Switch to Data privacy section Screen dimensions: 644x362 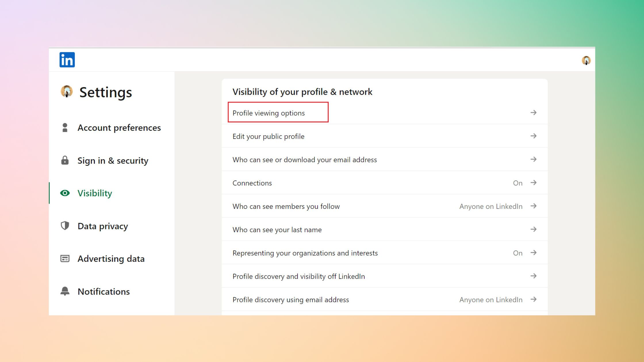click(x=103, y=226)
